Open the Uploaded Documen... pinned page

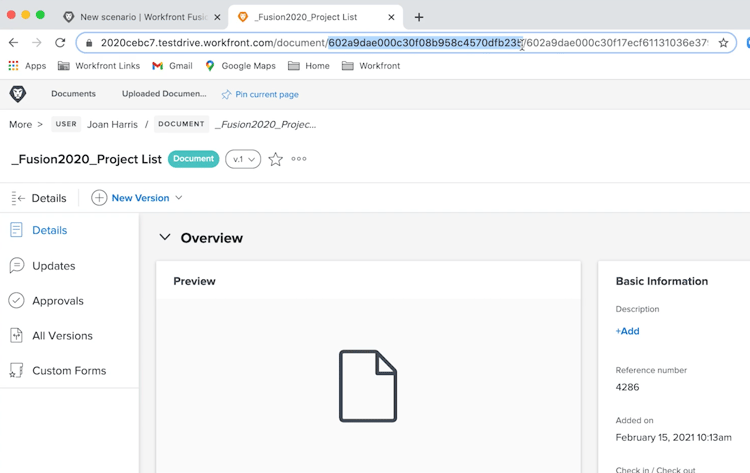(x=164, y=94)
